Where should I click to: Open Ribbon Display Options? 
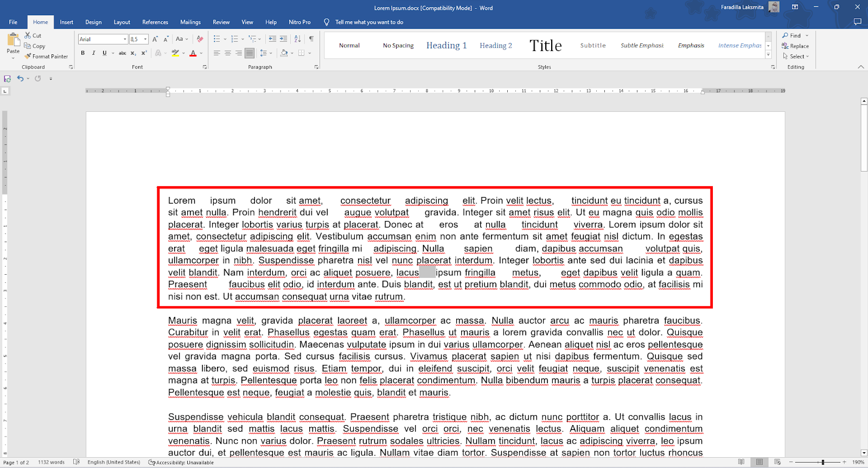point(795,7)
